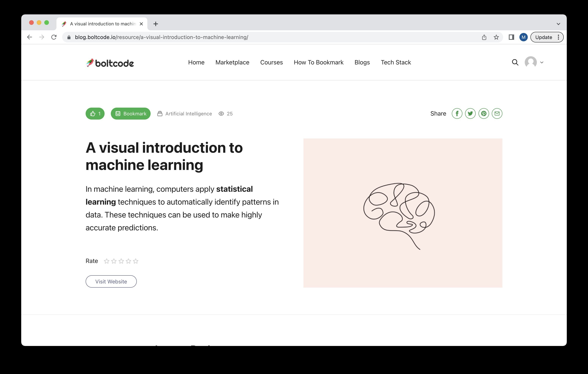Like the article with thumbs-up button
The height and width of the screenshot is (374, 588).
pos(95,114)
